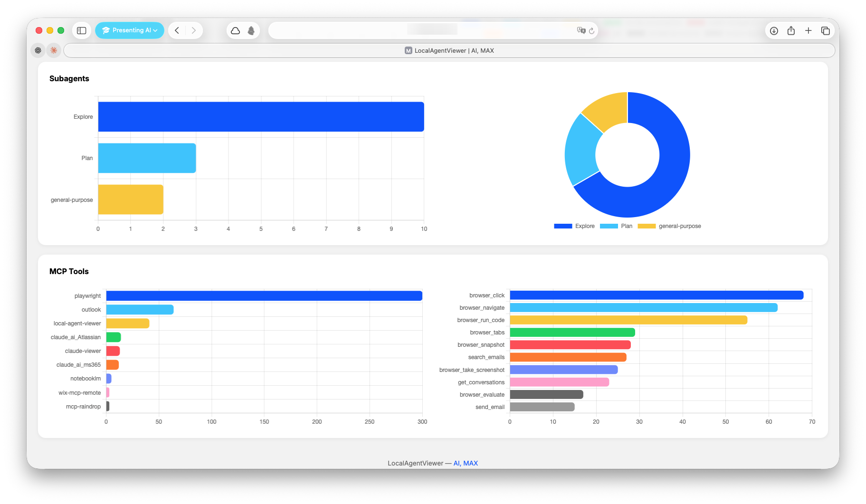
Task: Select the LocalAgentViewer AI, MAX tab
Action: pos(449,50)
